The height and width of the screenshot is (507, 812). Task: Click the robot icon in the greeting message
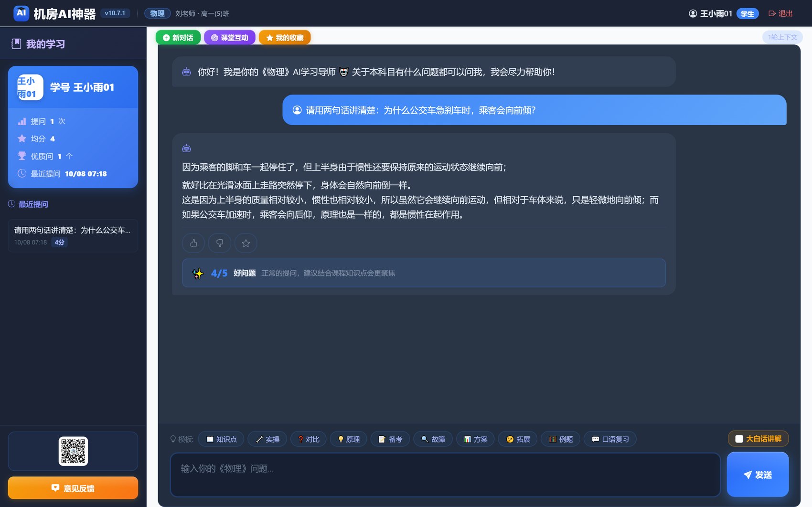click(x=187, y=72)
